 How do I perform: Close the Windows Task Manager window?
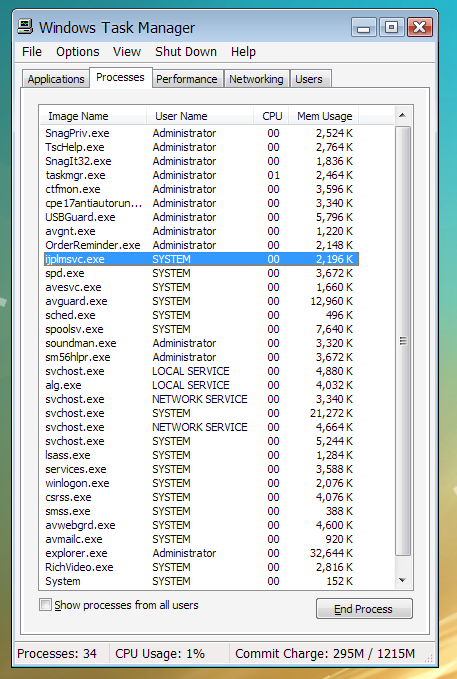[420, 28]
